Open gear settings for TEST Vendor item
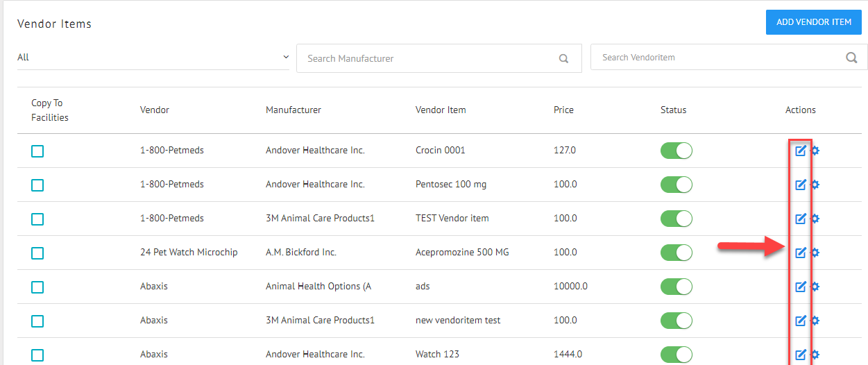Screen dimensions: 868x365 coord(815,219)
